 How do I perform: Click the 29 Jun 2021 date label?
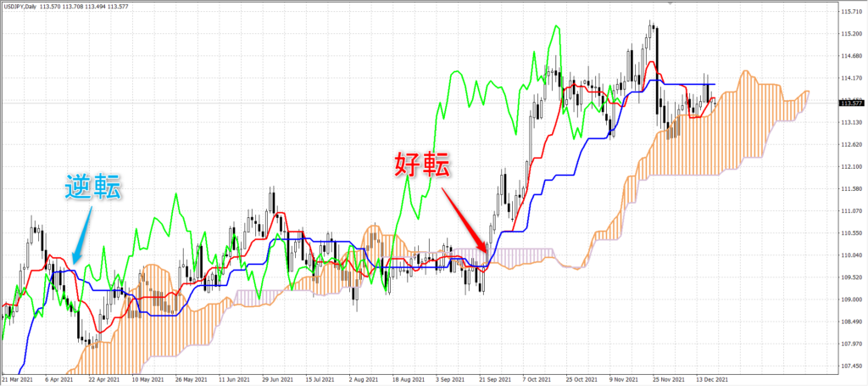click(x=276, y=380)
